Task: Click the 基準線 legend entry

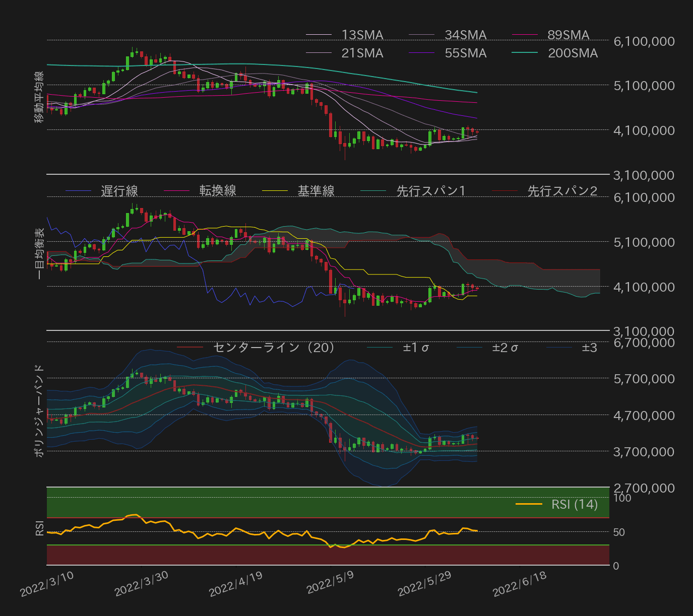Action: click(275, 190)
